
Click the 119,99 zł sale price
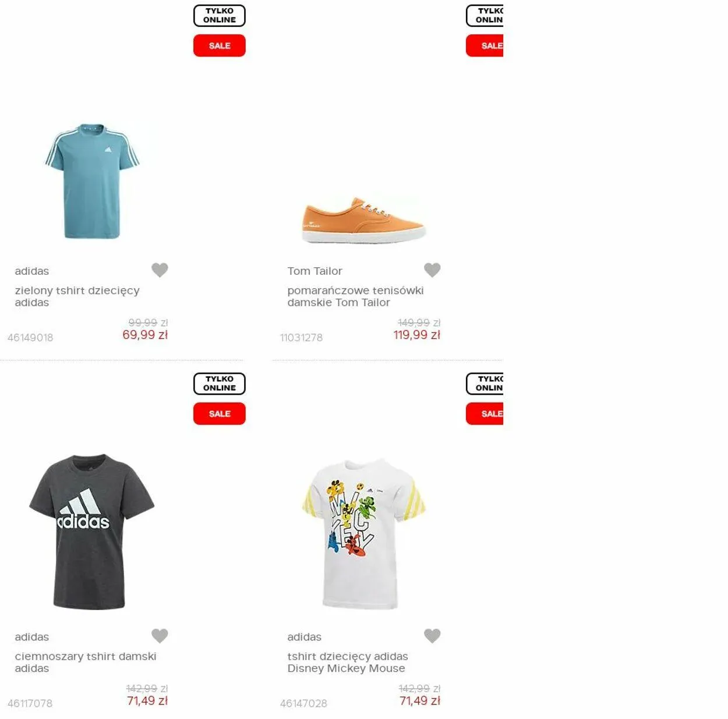click(x=417, y=335)
